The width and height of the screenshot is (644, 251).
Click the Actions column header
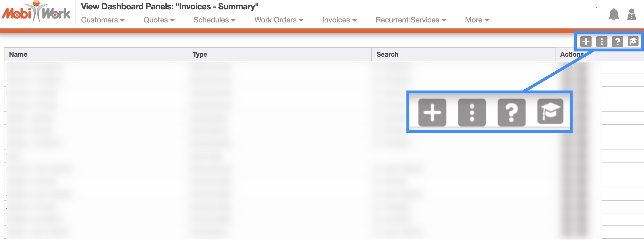(571, 54)
